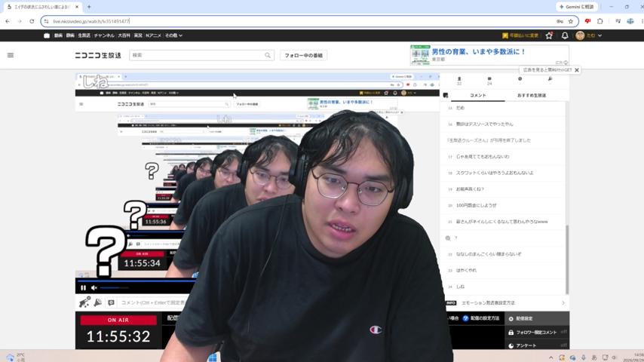Switch to the おすすめ生放送 tab
Image resolution: width=644 pixels, height=362 pixels.
point(532,95)
